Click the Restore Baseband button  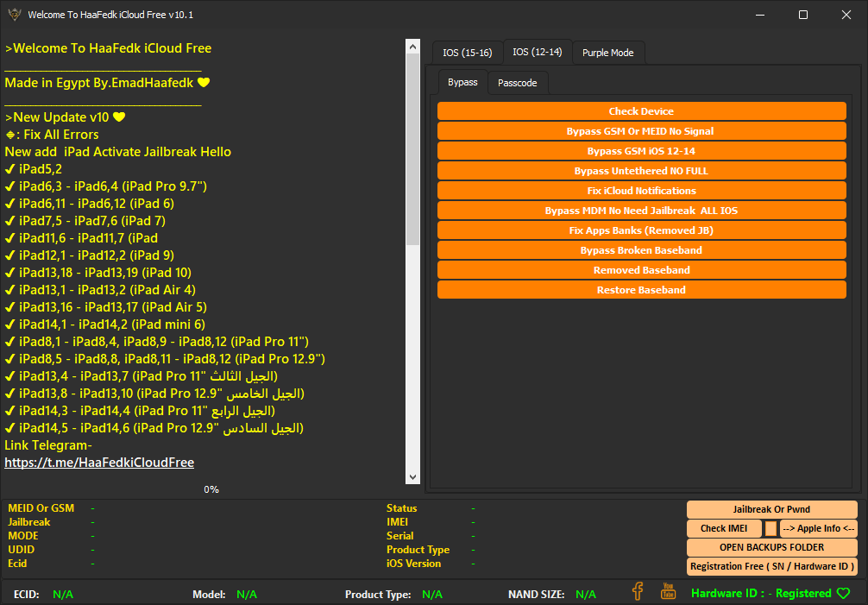click(641, 290)
